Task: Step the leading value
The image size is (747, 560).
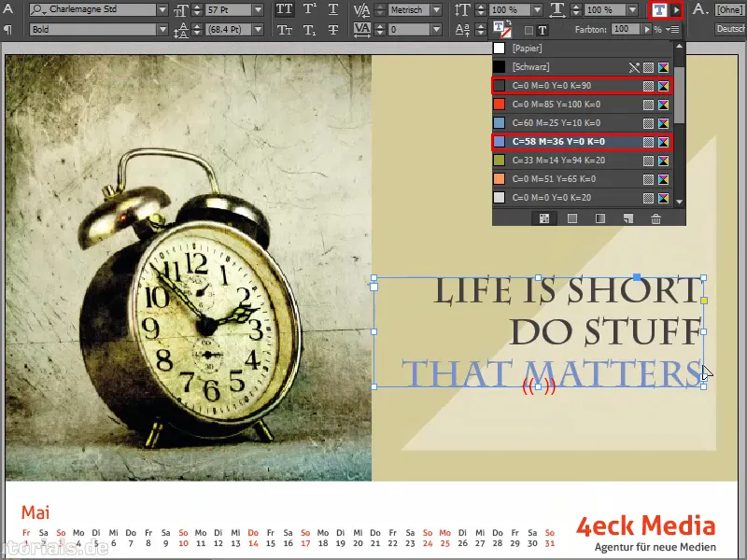Action: (x=197, y=30)
